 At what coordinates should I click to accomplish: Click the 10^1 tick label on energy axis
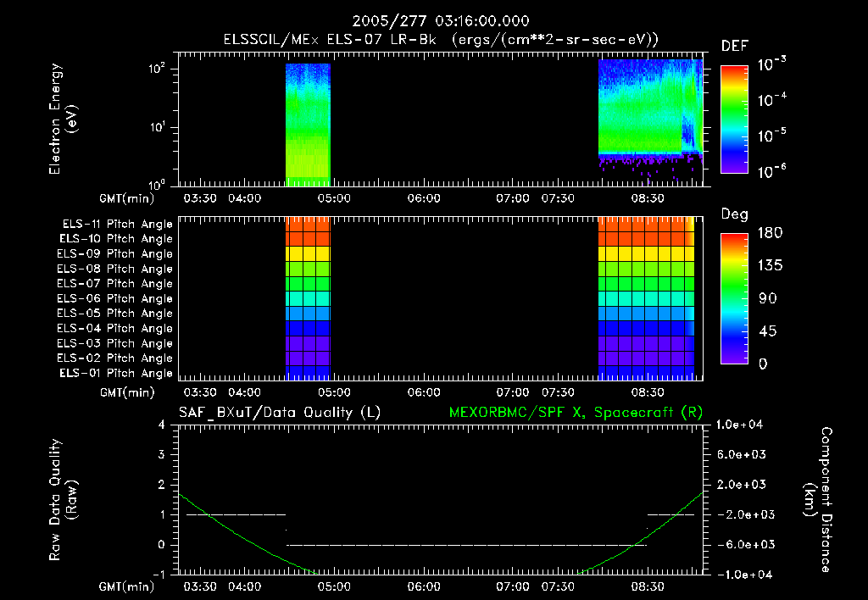click(157, 127)
